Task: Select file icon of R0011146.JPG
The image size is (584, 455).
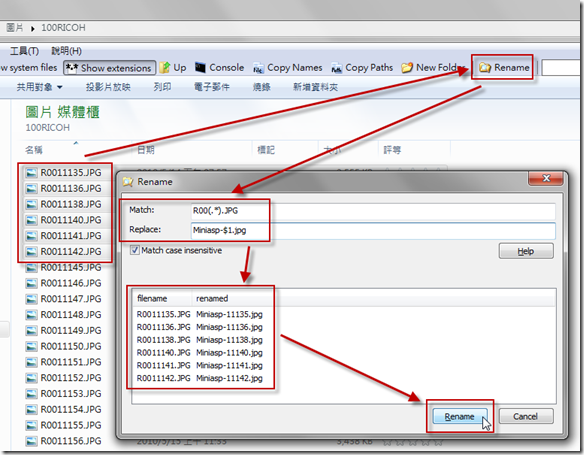Action: (x=31, y=283)
